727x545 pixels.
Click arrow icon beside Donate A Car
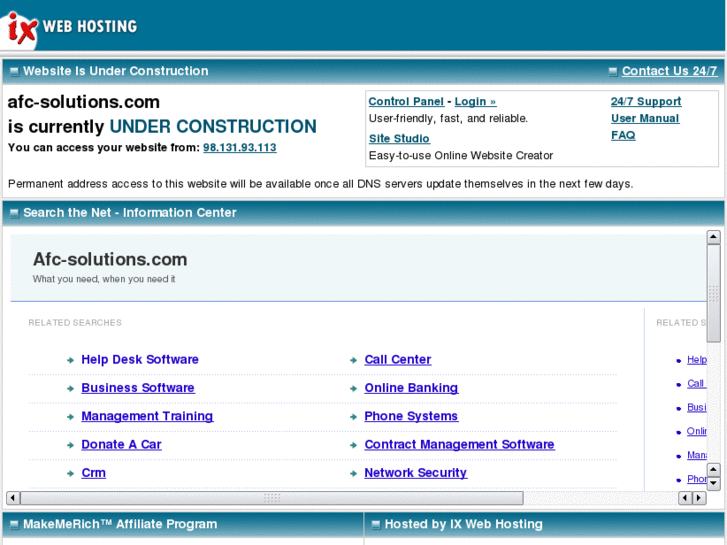point(70,445)
